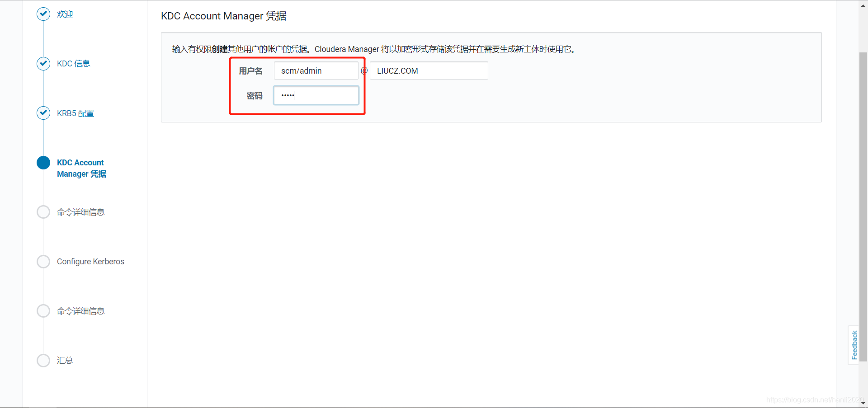
Task: Click the credentials instruction text mentioning Cloudera Manager
Action: tap(374, 49)
